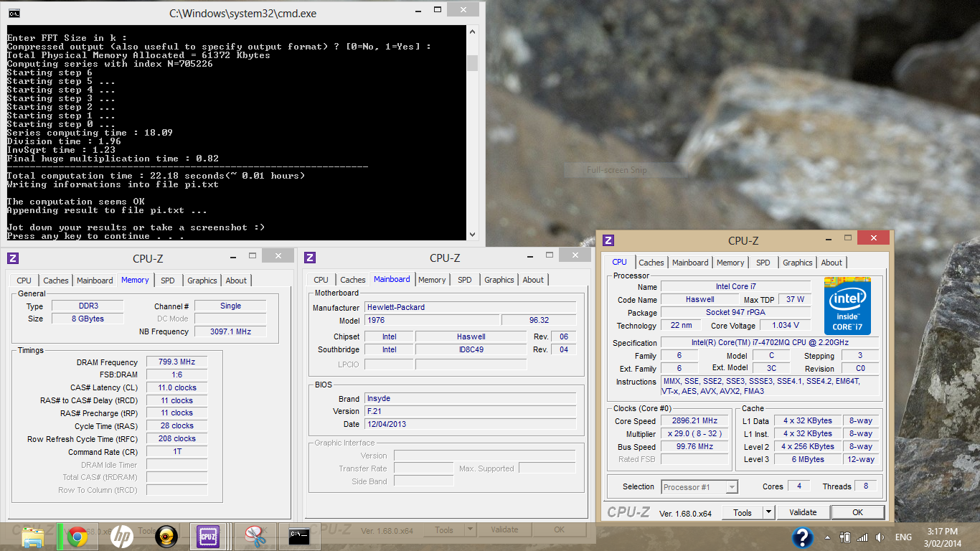The image size is (980, 551).
Task: Open SPD tab in the Mainboard CPU-Z window
Action: click(x=465, y=280)
